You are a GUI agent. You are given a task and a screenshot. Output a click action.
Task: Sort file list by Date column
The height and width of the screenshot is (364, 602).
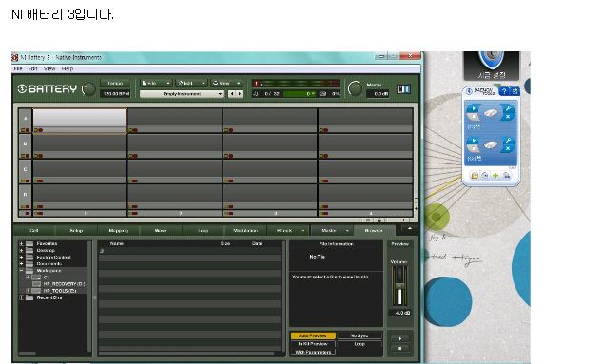click(257, 244)
